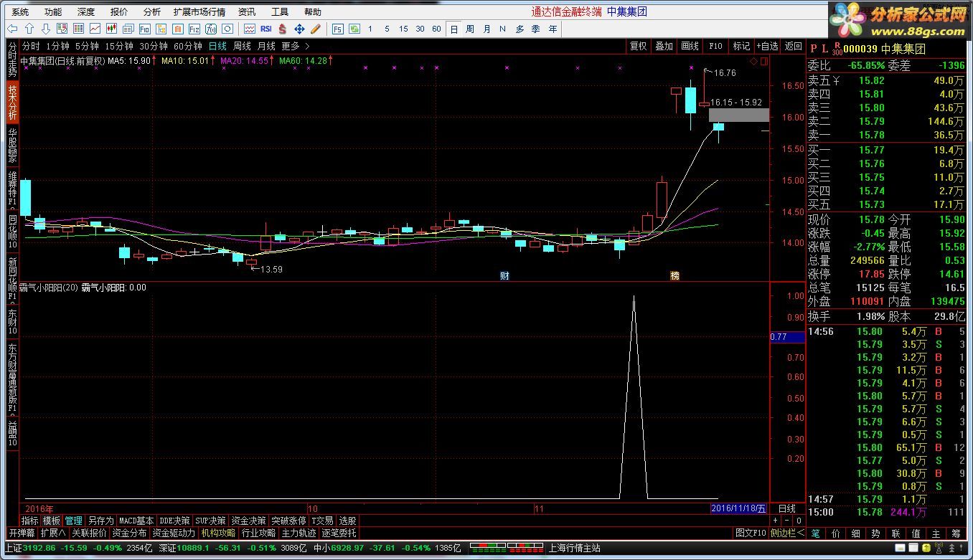The image size is (973, 560).
Task: Click the F12 toolbar icon
Action: tap(194, 29)
